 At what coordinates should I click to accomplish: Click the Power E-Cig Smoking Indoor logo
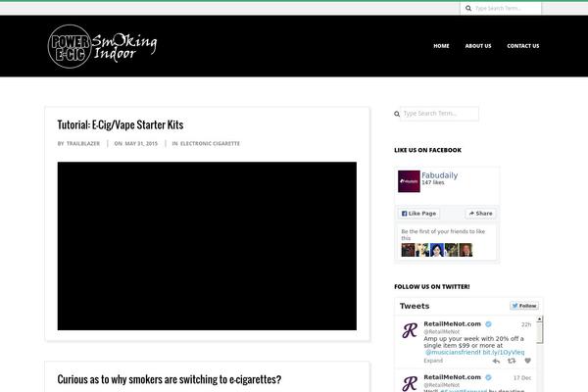tap(102, 46)
